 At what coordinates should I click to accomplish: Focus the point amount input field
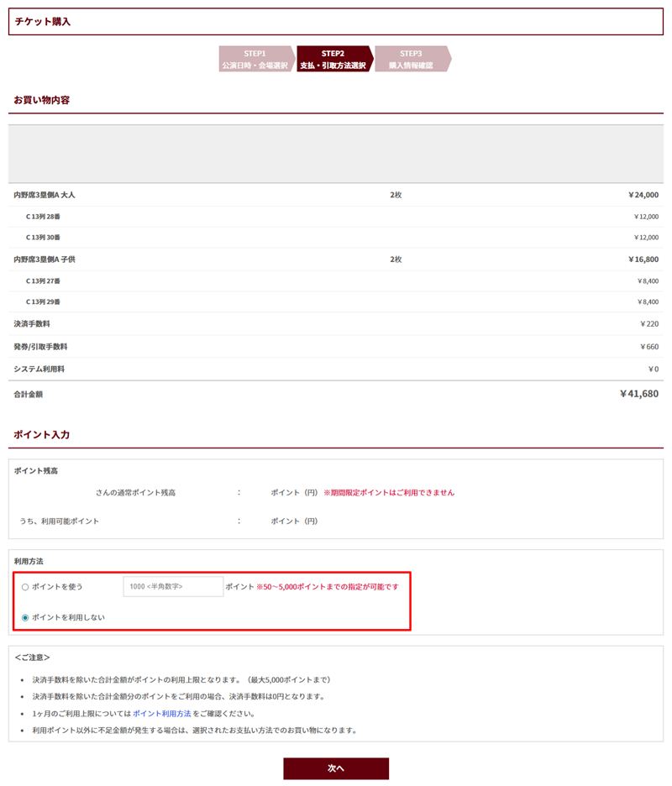(173, 586)
